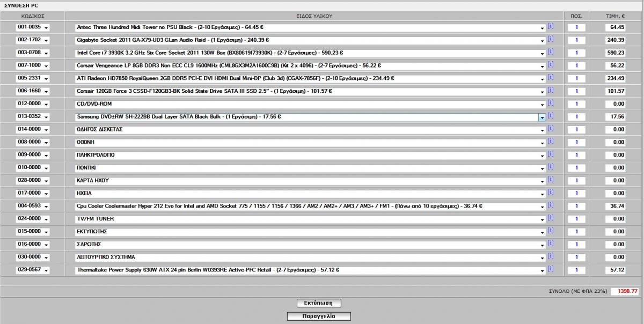Open info icon for TV/FM TUNER row
The width and height of the screenshot is (644, 324).
(x=551, y=218)
